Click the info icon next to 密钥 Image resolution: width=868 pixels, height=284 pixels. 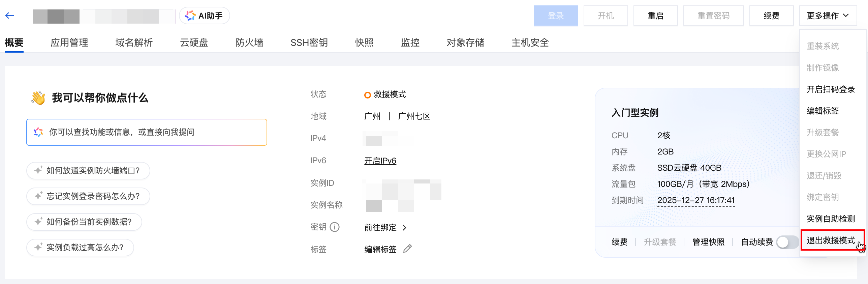point(335,227)
